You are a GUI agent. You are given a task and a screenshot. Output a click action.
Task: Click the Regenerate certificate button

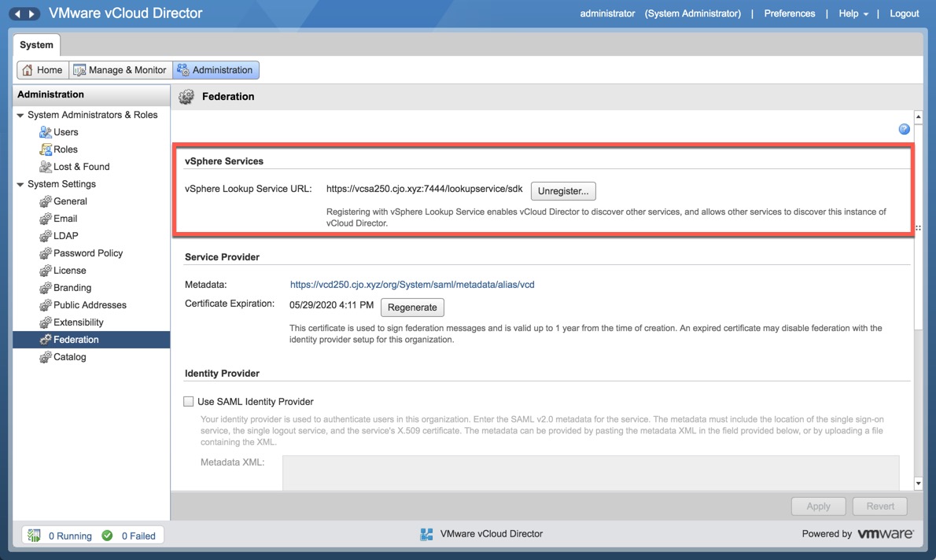pos(412,308)
